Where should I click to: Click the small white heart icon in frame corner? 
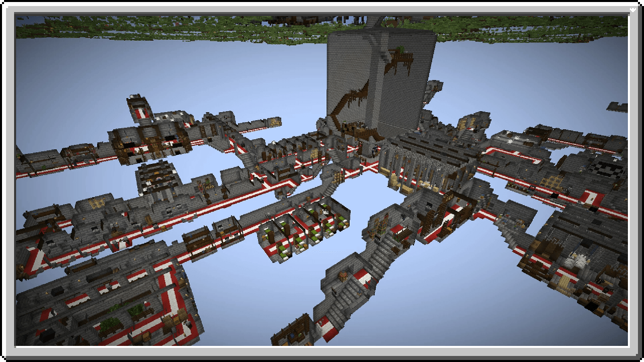(633, 10)
